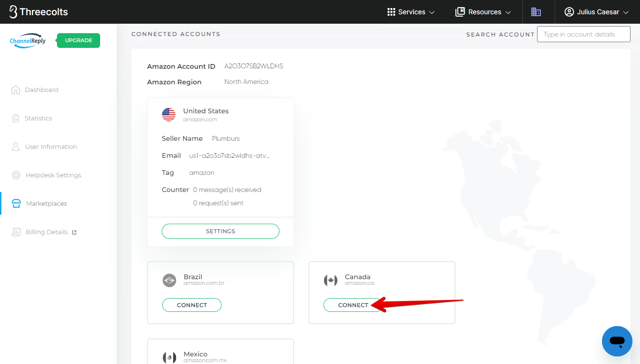Click the amazon.com.br domain text
Viewport: 640px width, 364px height.
tap(204, 283)
